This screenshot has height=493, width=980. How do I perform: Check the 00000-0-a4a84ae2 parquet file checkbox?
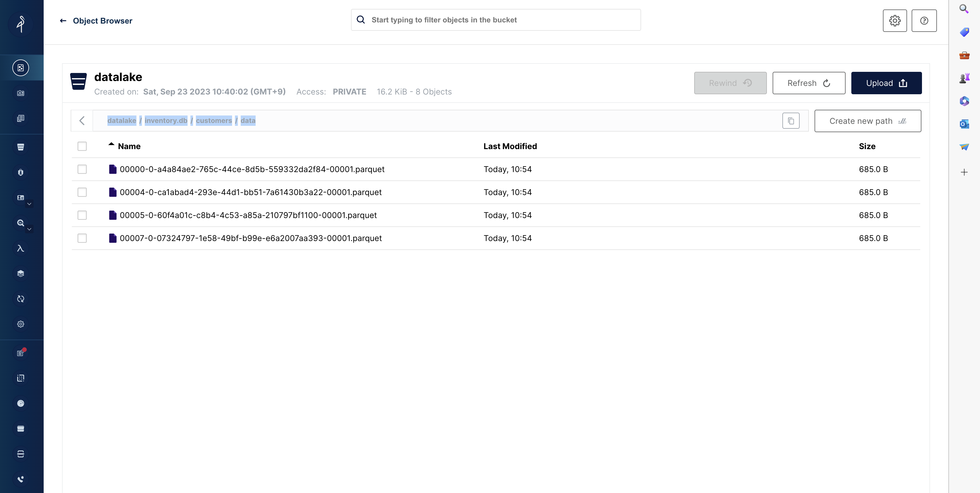point(82,169)
